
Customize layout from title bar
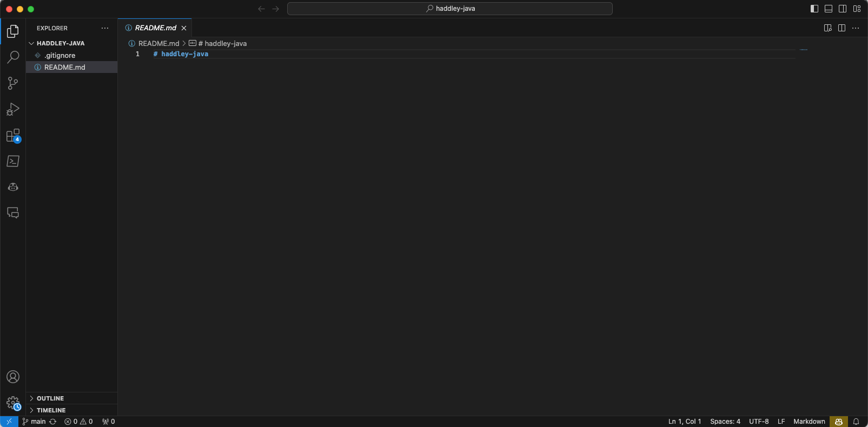pyautogui.click(x=857, y=9)
